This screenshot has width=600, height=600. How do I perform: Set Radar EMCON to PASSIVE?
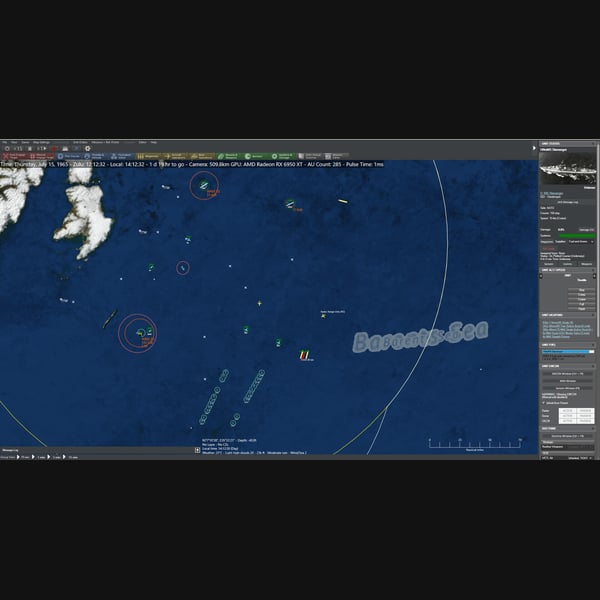point(585,411)
